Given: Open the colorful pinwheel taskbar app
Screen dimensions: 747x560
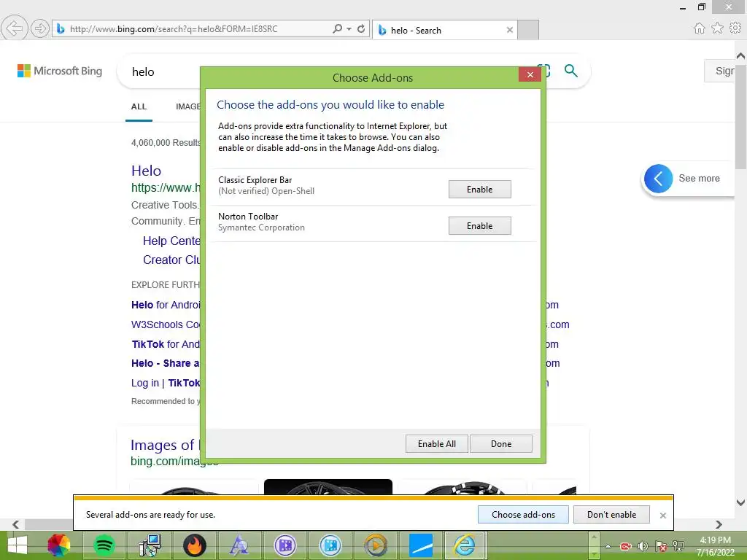Looking at the screenshot, I should pos(59,545).
